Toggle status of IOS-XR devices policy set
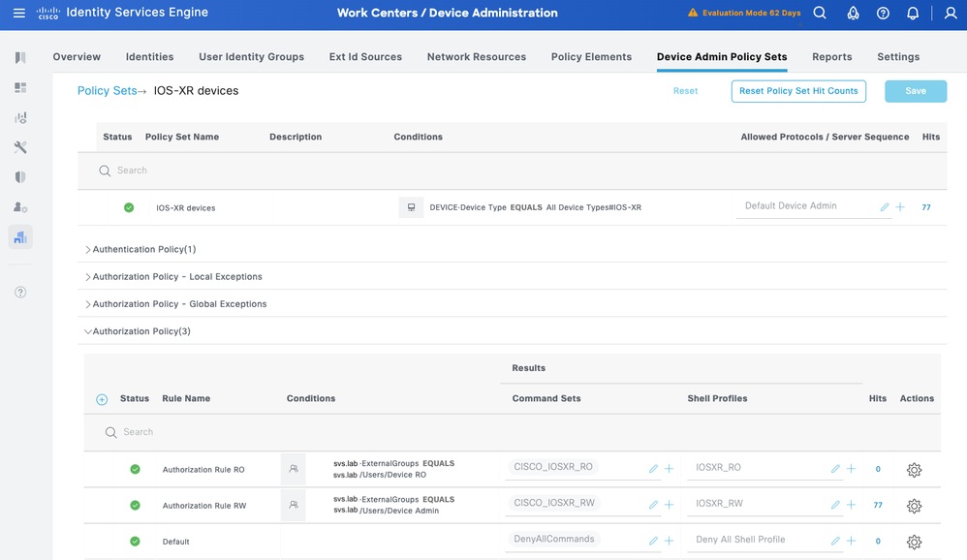Image resolution: width=967 pixels, height=560 pixels. (129, 207)
